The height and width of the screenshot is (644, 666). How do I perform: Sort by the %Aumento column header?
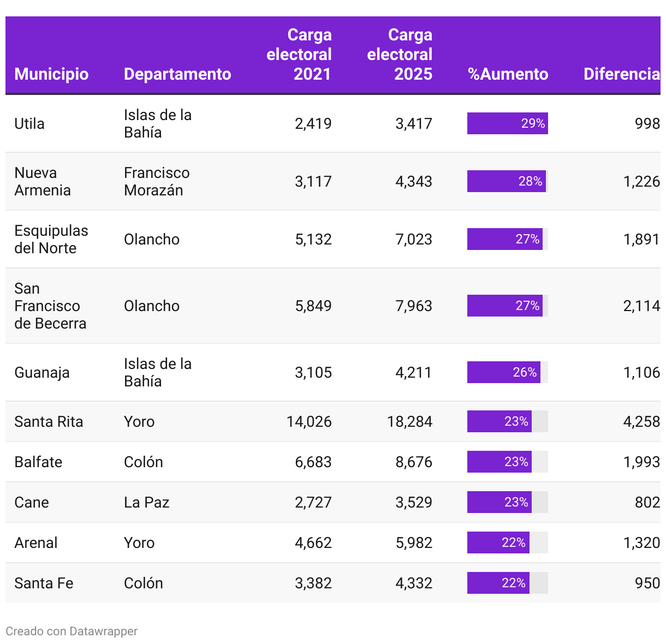[x=508, y=74]
